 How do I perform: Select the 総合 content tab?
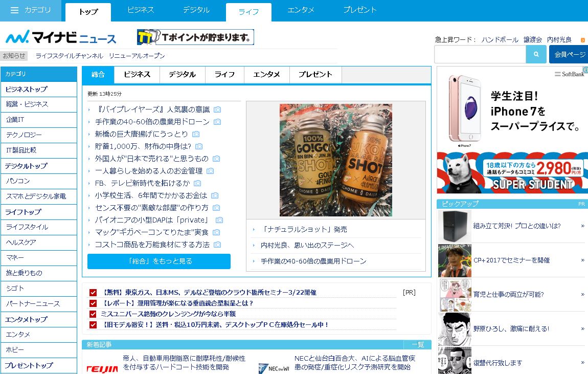(x=98, y=75)
